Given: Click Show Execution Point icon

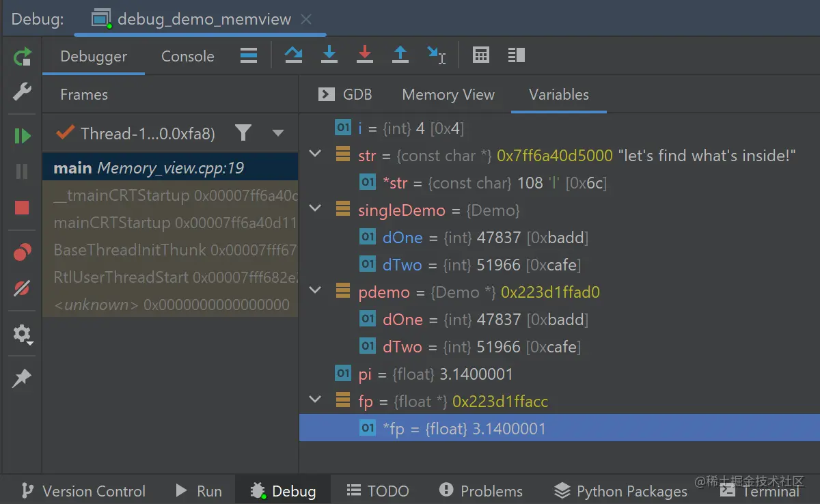Looking at the screenshot, I should [x=249, y=56].
